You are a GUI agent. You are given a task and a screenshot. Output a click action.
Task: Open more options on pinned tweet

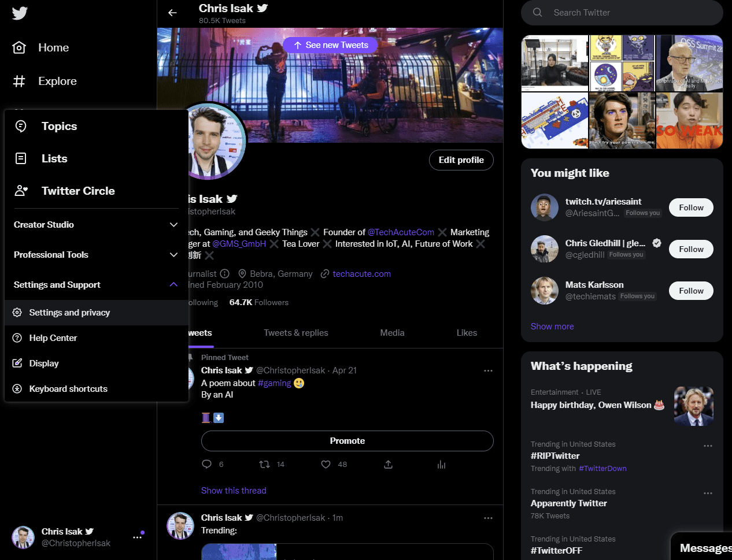click(488, 370)
